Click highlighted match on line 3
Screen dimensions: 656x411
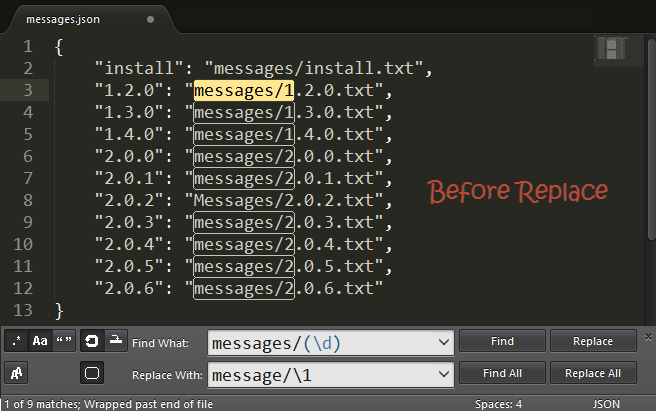(244, 91)
